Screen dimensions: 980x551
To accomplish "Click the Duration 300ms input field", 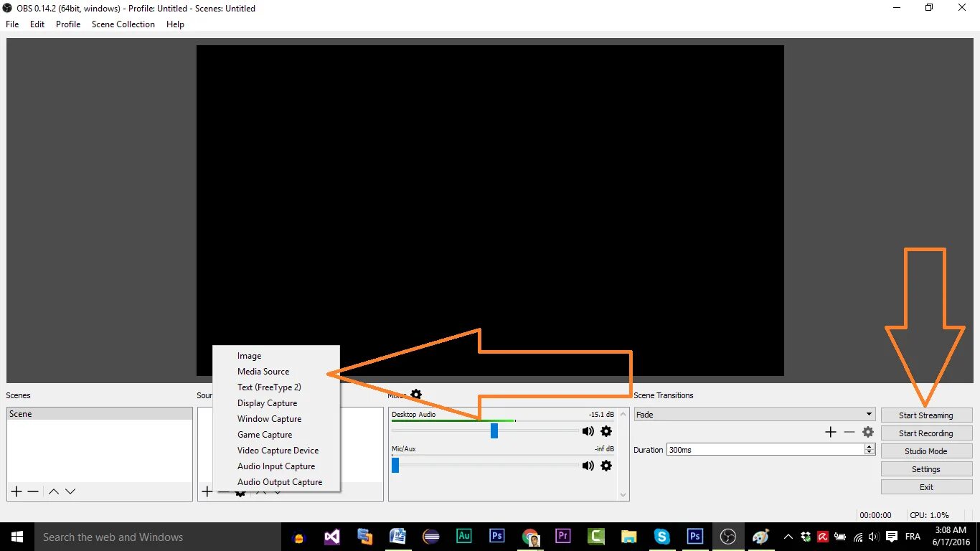I will click(x=765, y=449).
